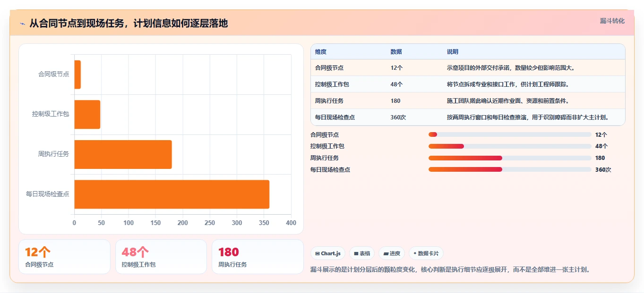
Task: Click the 每日现场检查点 bar in the chart
Action: (172, 194)
